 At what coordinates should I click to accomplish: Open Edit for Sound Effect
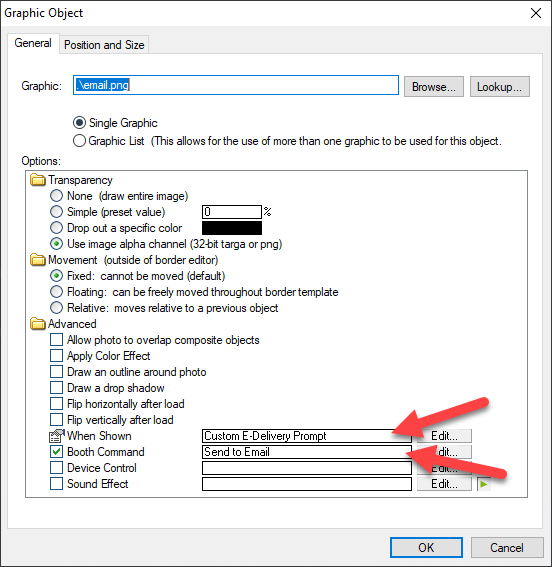444,484
